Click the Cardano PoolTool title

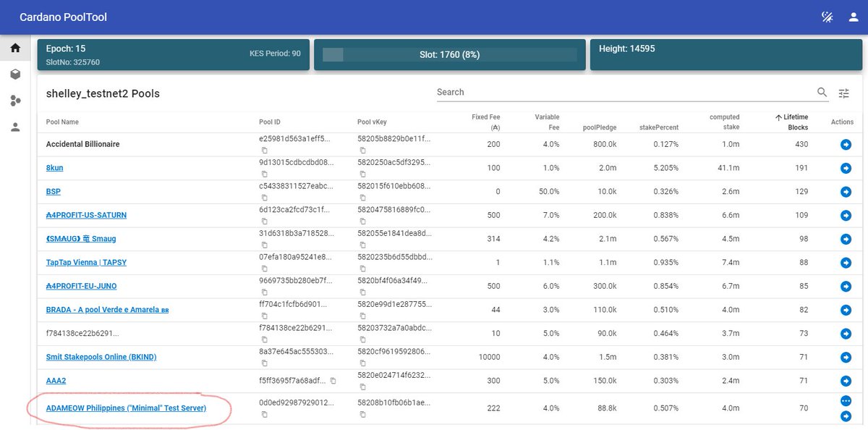pyautogui.click(x=63, y=17)
